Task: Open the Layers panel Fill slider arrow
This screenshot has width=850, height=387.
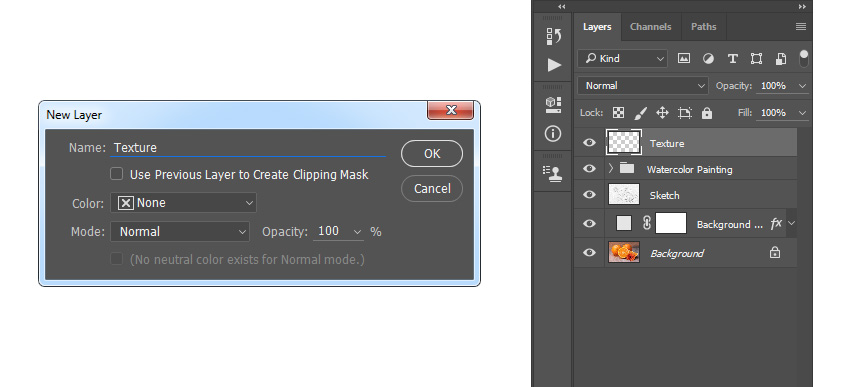Action: [x=803, y=113]
